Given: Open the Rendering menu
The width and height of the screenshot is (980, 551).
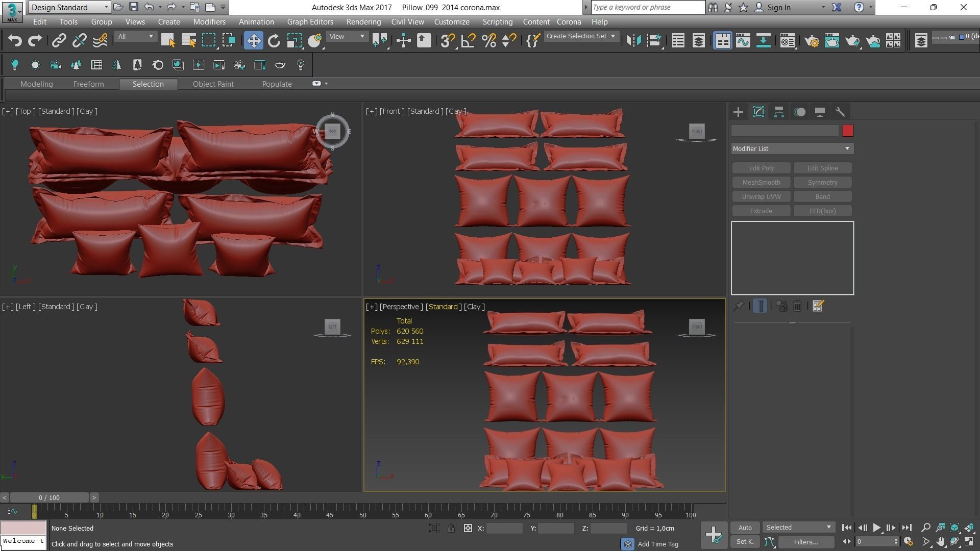Looking at the screenshot, I should pos(363,22).
